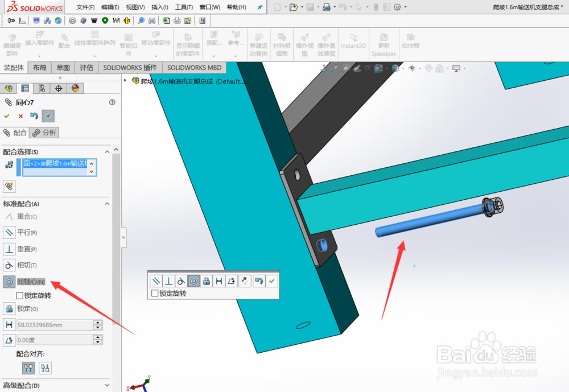Viewport: 569px width, 392px height.
Task: Open the 编辑(E) menu
Action: [x=110, y=7]
